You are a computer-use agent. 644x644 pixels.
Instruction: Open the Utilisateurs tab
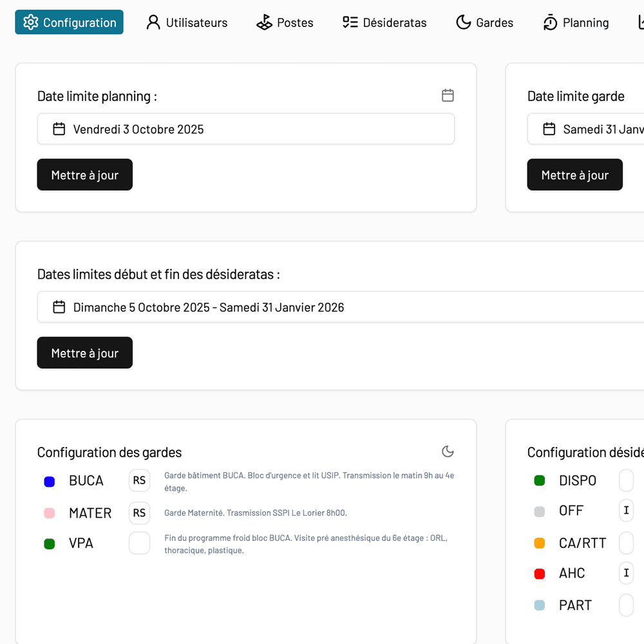coord(187,23)
